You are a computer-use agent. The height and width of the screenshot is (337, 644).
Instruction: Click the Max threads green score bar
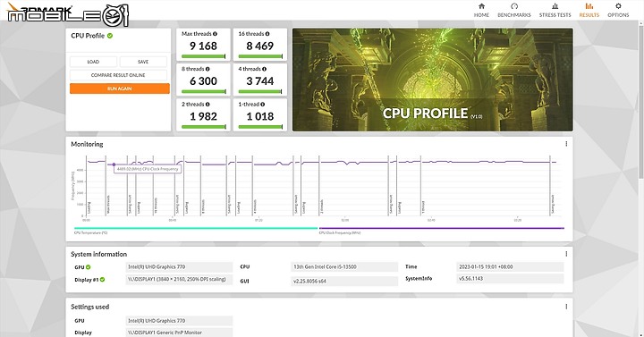pos(203,56)
